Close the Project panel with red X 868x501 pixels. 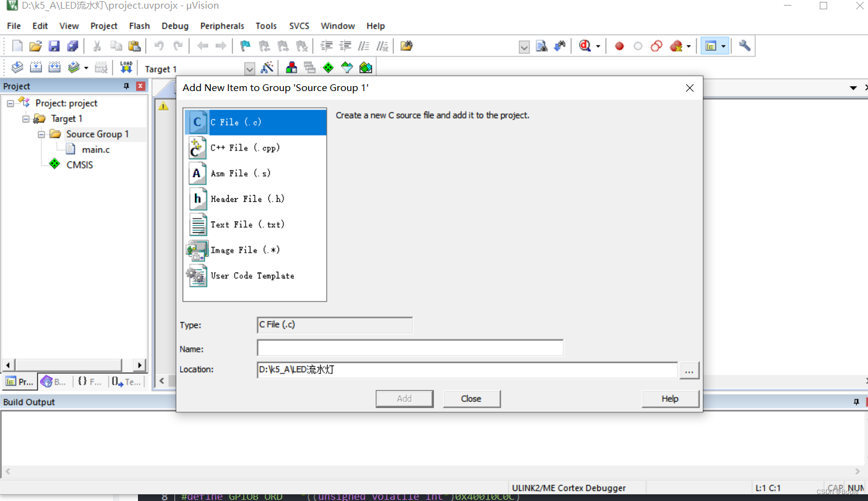pyautogui.click(x=140, y=86)
